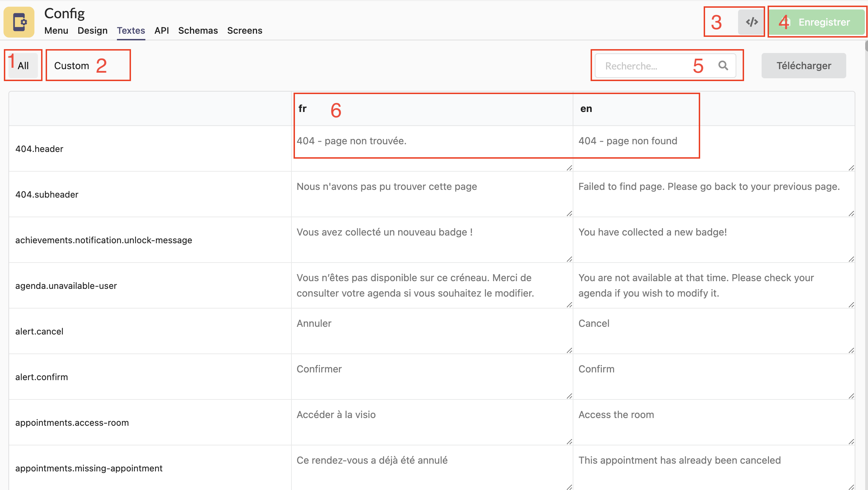Image resolution: width=868 pixels, height=490 pixels.
Task: Open the code view toggle icon
Action: coord(751,22)
